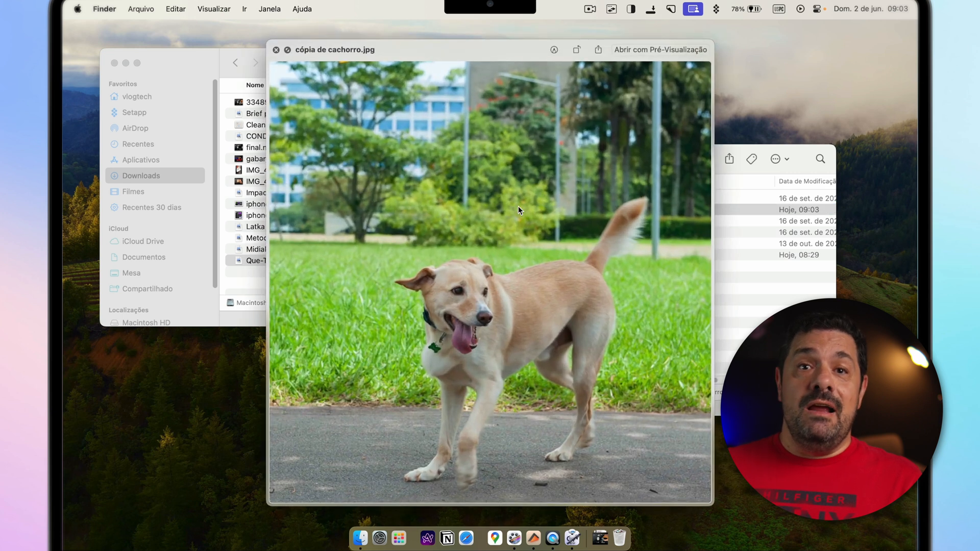Image resolution: width=980 pixels, height=551 pixels.
Task: Open Finder from the Dock
Action: tap(360, 538)
